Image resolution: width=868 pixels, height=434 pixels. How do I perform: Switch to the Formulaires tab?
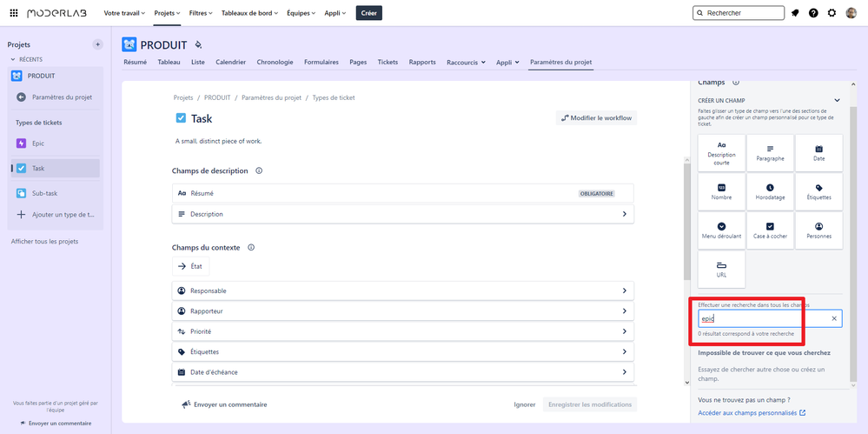click(x=321, y=62)
